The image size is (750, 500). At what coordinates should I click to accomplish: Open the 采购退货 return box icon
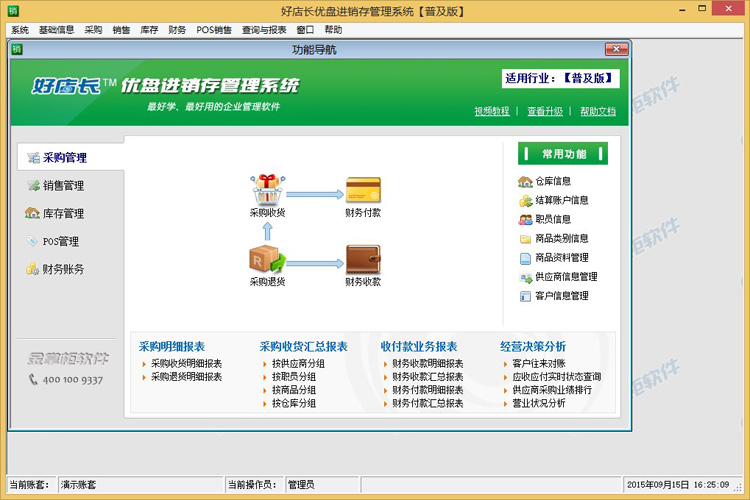coord(267,259)
